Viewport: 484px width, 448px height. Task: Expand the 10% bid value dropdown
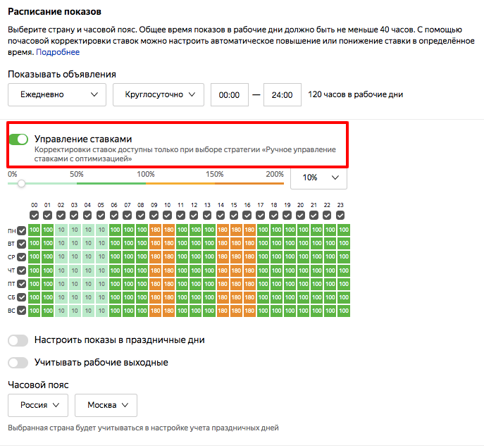coord(318,178)
